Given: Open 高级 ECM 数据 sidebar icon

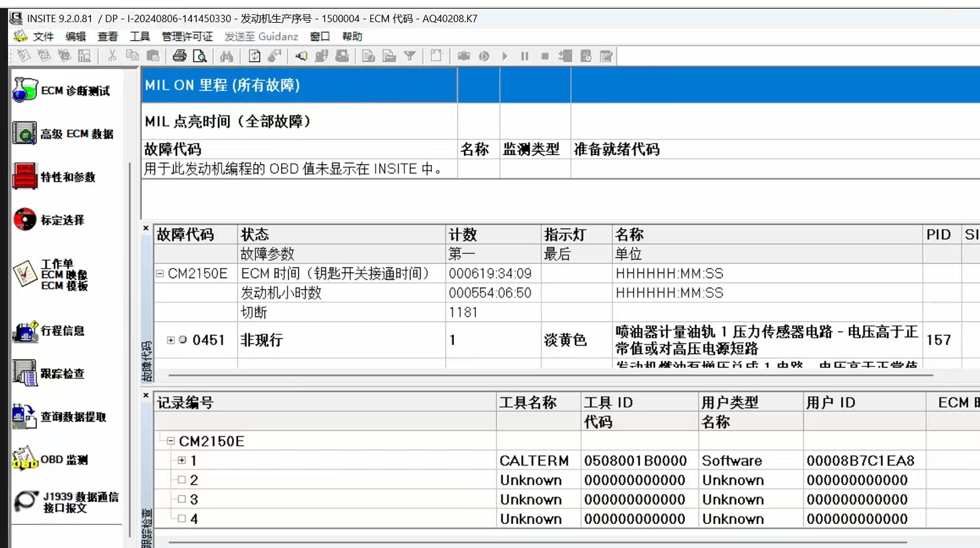Looking at the screenshot, I should 25,134.
